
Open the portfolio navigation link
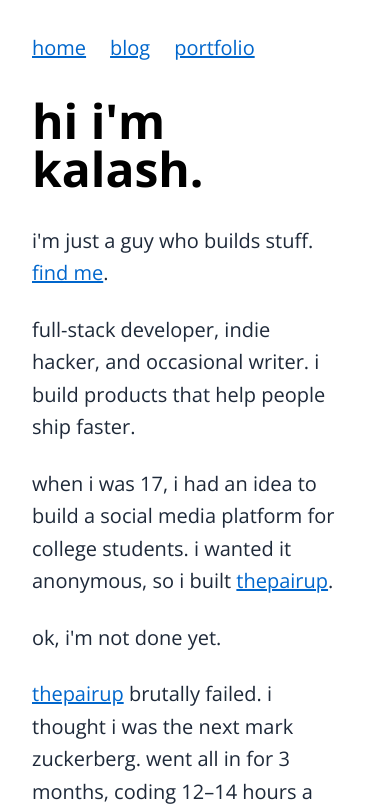point(214,48)
